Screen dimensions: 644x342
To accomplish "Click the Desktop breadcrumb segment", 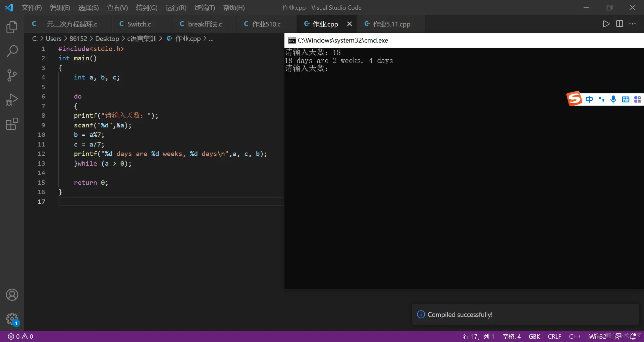I will [107, 39].
